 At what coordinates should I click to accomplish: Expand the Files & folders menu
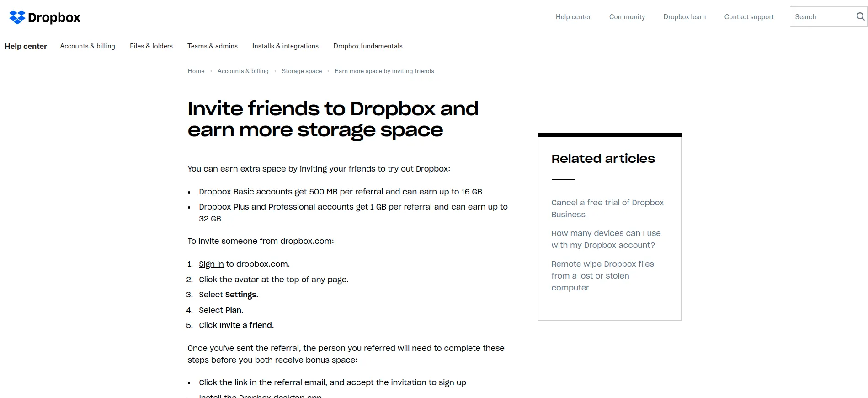(x=151, y=46)
